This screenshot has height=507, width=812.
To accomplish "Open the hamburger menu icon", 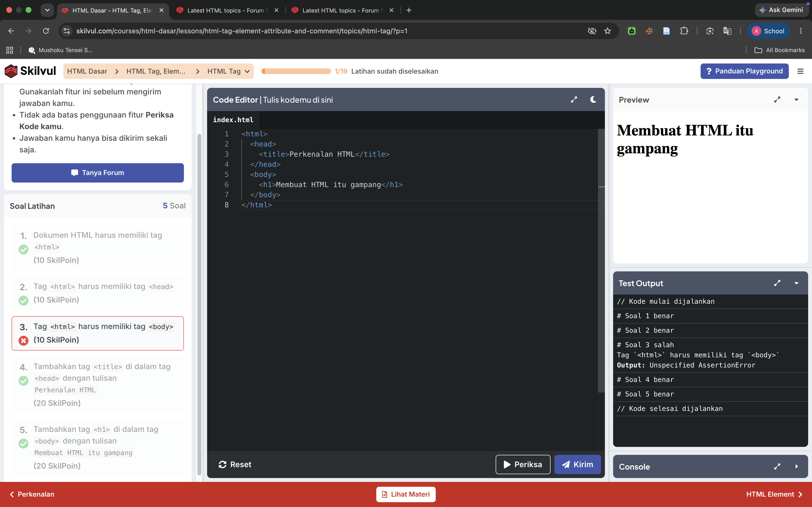I will click(800, 71).
